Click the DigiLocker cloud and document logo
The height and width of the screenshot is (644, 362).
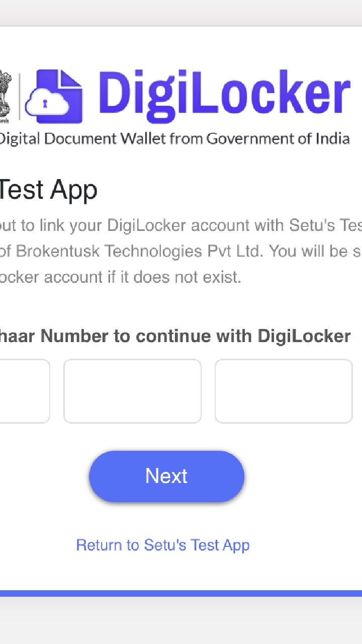(x=54, y=97)
